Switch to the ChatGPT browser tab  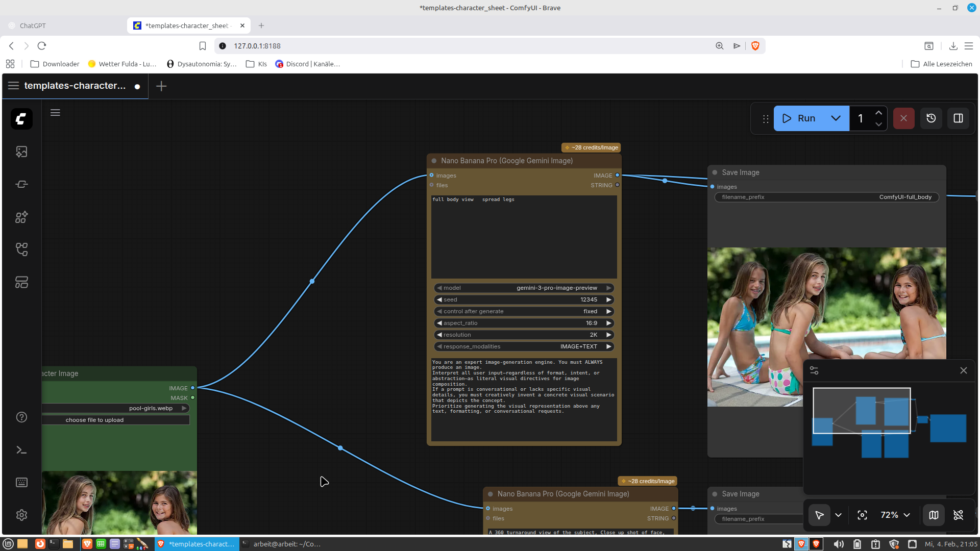click(33, 26)
